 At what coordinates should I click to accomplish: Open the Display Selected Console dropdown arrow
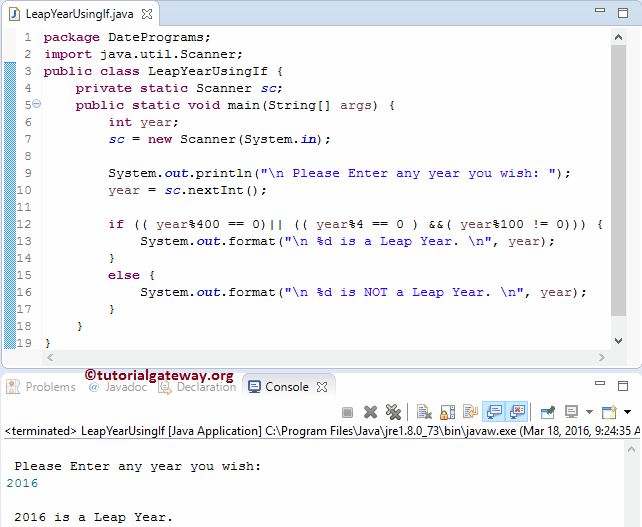click(589, 412)
